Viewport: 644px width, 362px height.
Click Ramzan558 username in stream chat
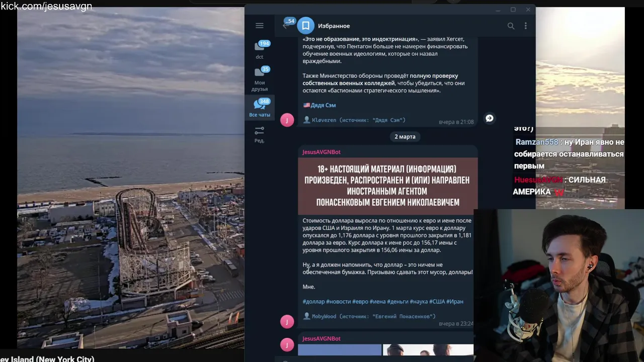point(536,142)
